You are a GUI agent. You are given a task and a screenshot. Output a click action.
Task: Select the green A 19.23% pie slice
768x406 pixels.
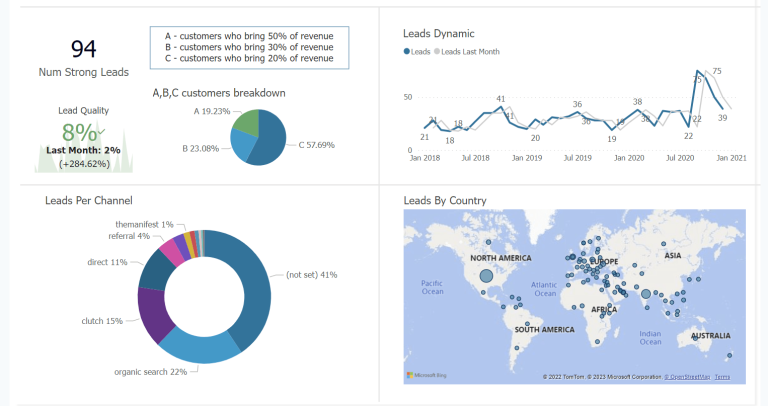pos(246,123)
